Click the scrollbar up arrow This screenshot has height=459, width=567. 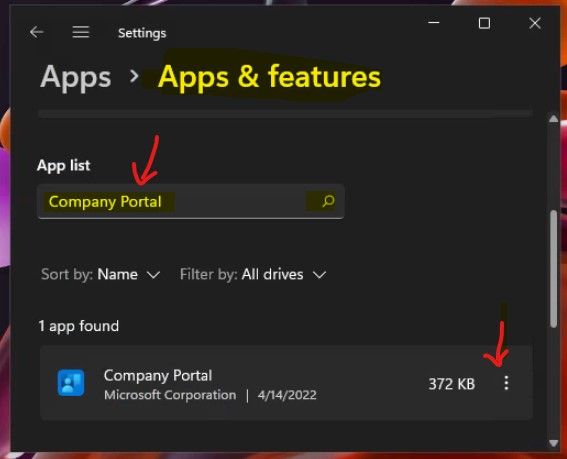click(553, 119)
